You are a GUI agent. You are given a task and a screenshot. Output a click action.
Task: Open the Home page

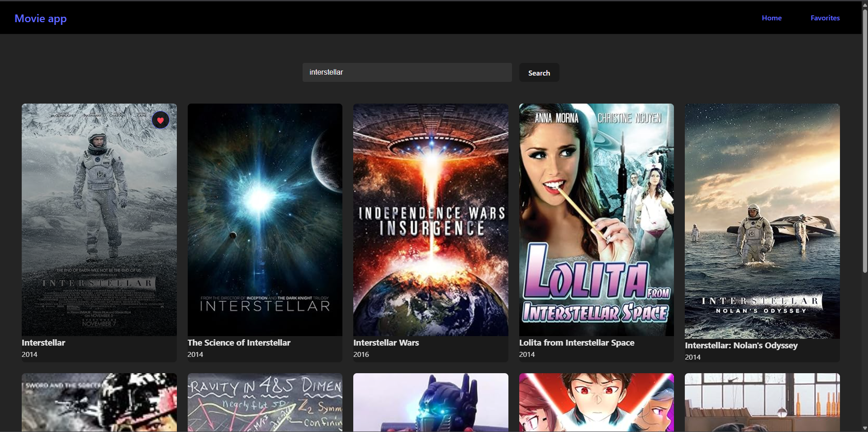pyautogui.click(x=772, y=18)
